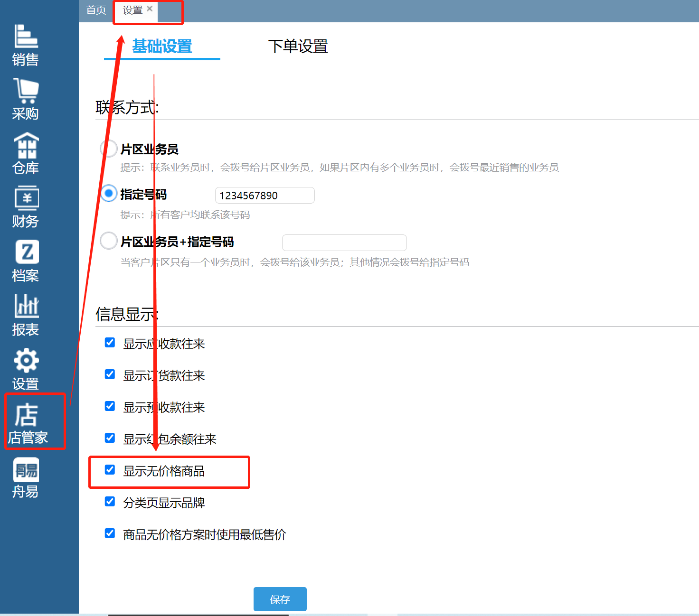The height and width of the screenshot is (616, 699).
Task: Close the 设置 tab with X
Action: point(150,9)
